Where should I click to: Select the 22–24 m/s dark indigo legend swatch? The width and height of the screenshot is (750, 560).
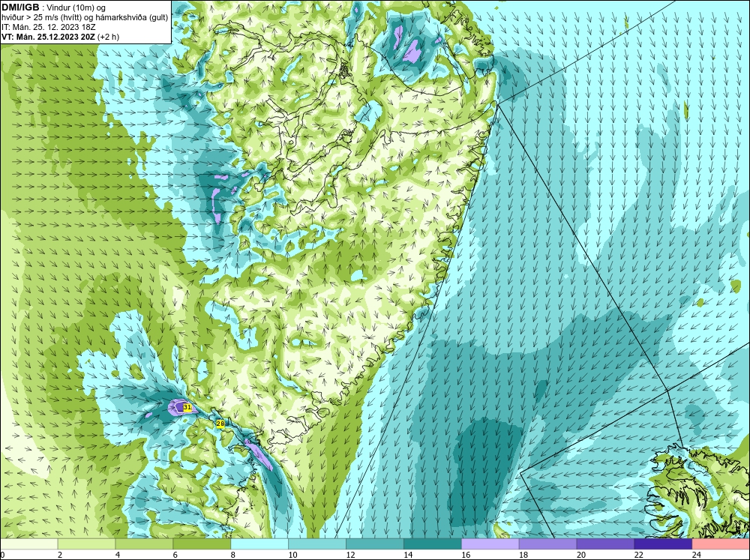click(x=663, y=544)
